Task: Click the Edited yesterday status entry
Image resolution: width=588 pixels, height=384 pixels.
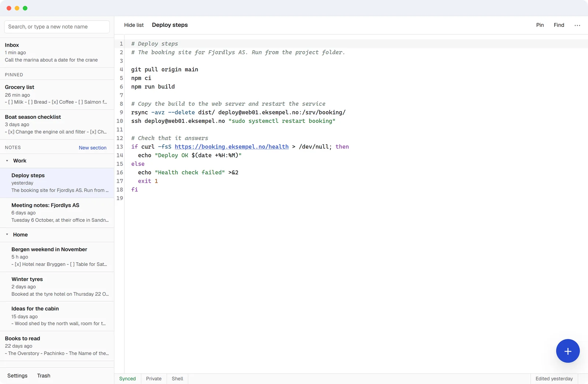Action: point(554,379)
